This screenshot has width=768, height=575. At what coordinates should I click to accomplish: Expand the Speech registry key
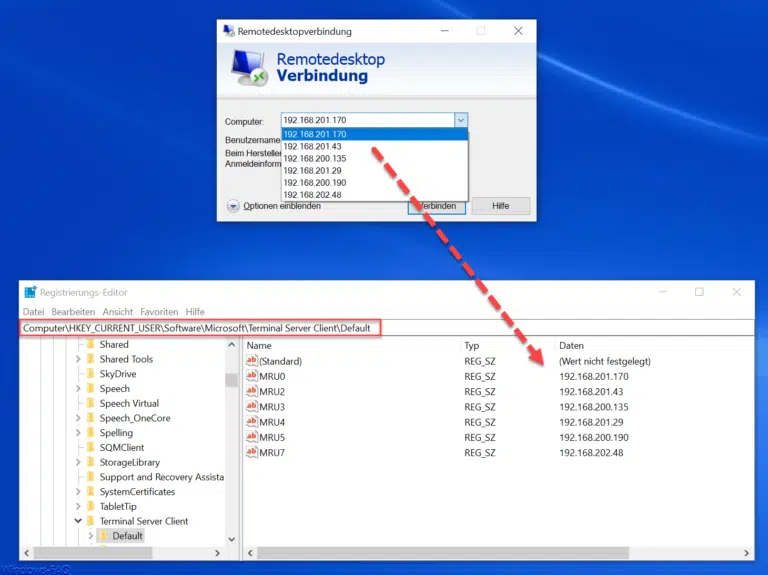click(77, 389)
